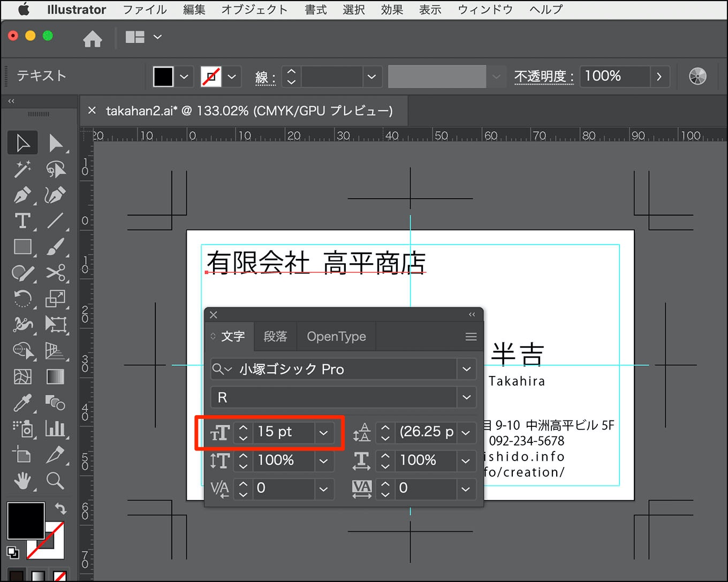Open the オブジェクト menu
This screenshot has width=728, height=582.
click(255, 10)
